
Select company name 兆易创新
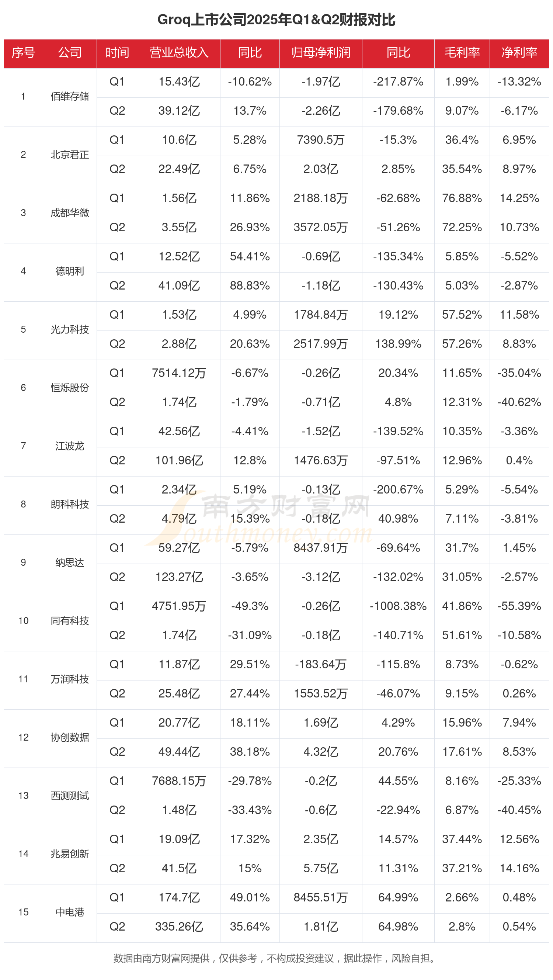click(70, 854)
